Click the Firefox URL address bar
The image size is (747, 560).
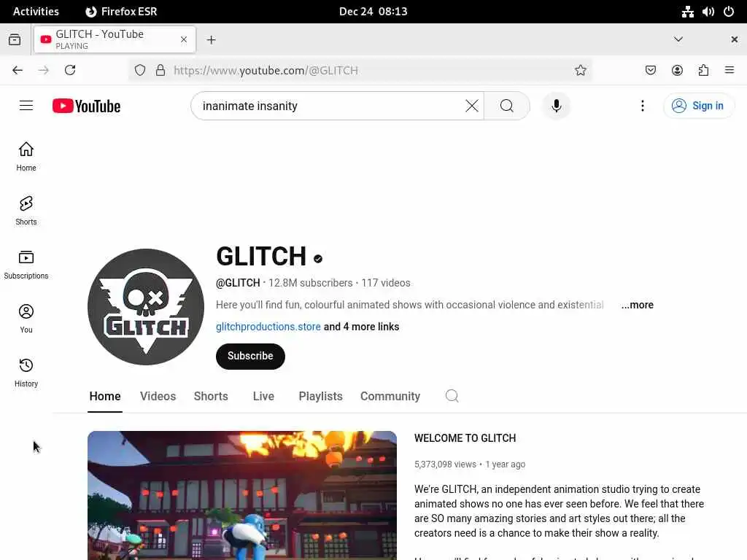coord(360,71)
